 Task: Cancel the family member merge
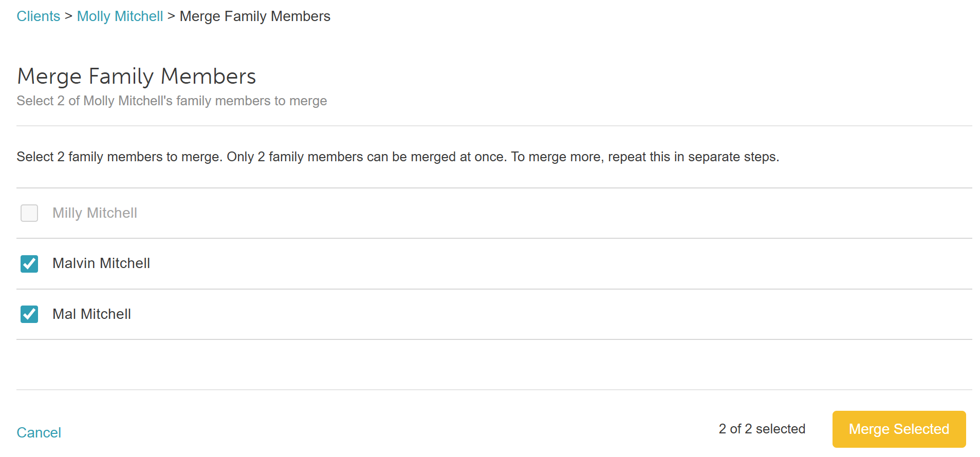[39, 433]
